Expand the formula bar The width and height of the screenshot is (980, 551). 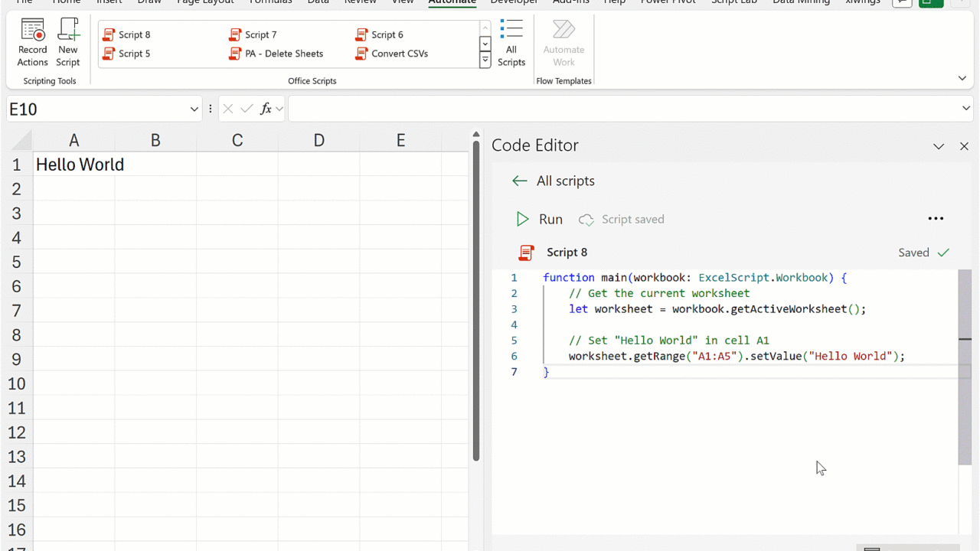point(965,109)
